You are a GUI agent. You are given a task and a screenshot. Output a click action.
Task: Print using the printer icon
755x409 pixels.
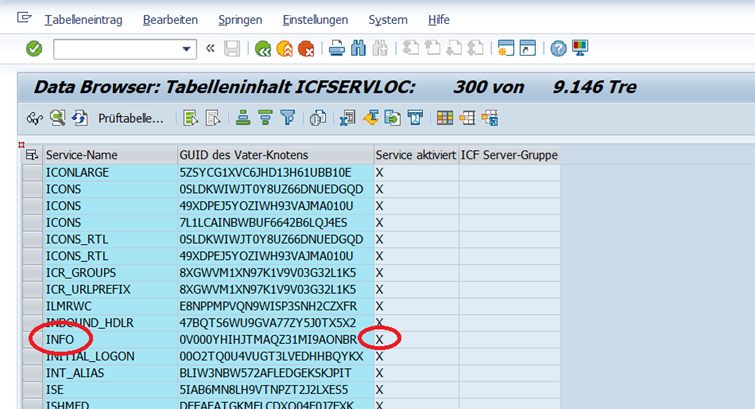(337, 49)
